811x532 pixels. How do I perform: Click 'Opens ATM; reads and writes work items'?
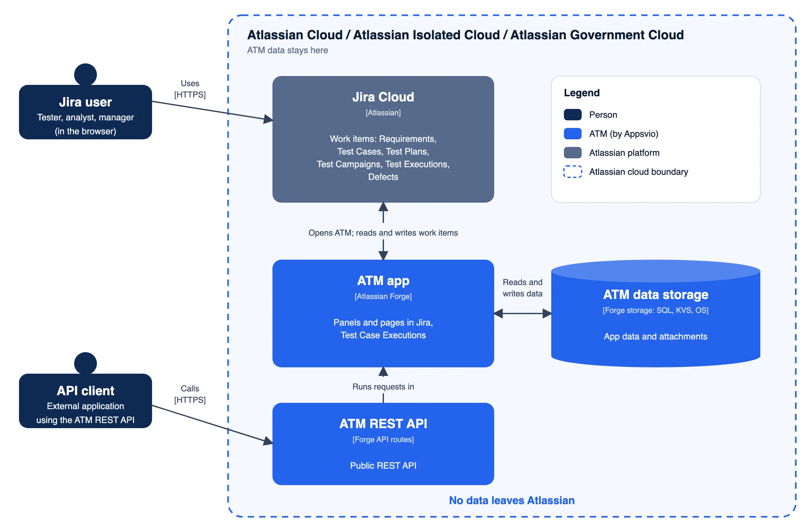coord(383,233)
